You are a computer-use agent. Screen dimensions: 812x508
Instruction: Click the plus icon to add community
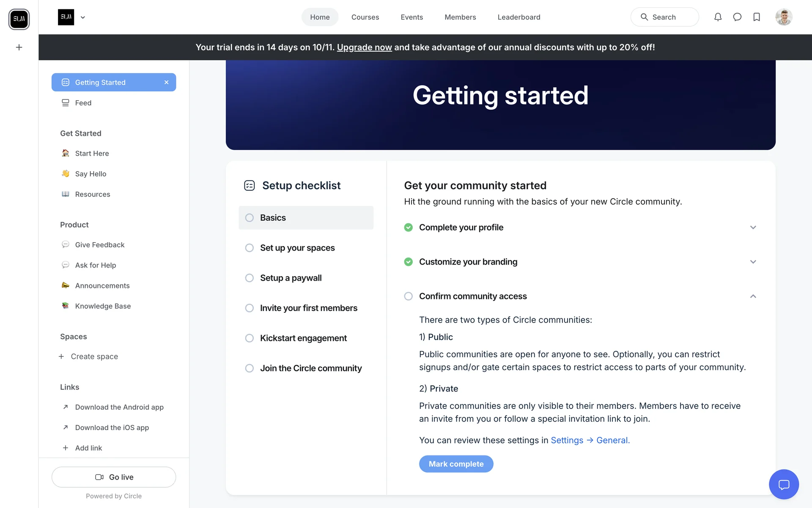click(x=19, y=47)
